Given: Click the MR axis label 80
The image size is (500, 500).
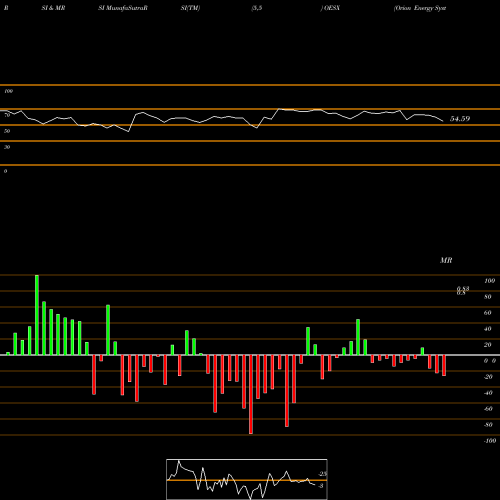Looking at the screenshot, I should tap(488, 297).
